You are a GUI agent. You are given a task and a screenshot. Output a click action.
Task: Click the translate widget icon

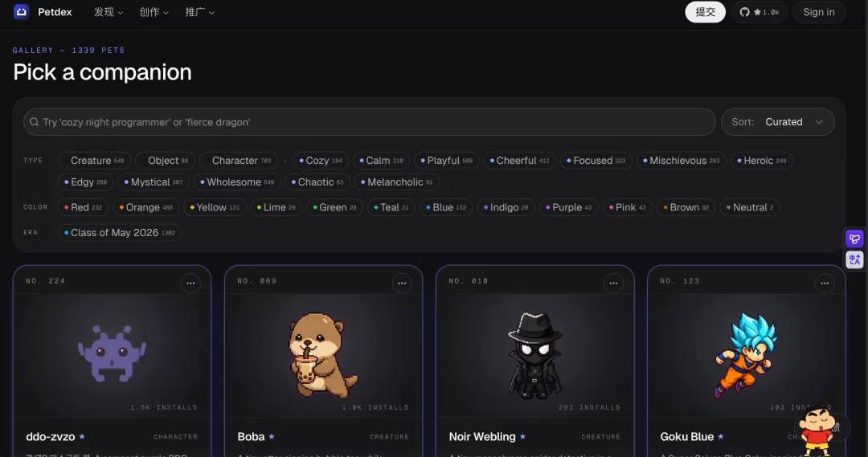(x=854, y=259)
